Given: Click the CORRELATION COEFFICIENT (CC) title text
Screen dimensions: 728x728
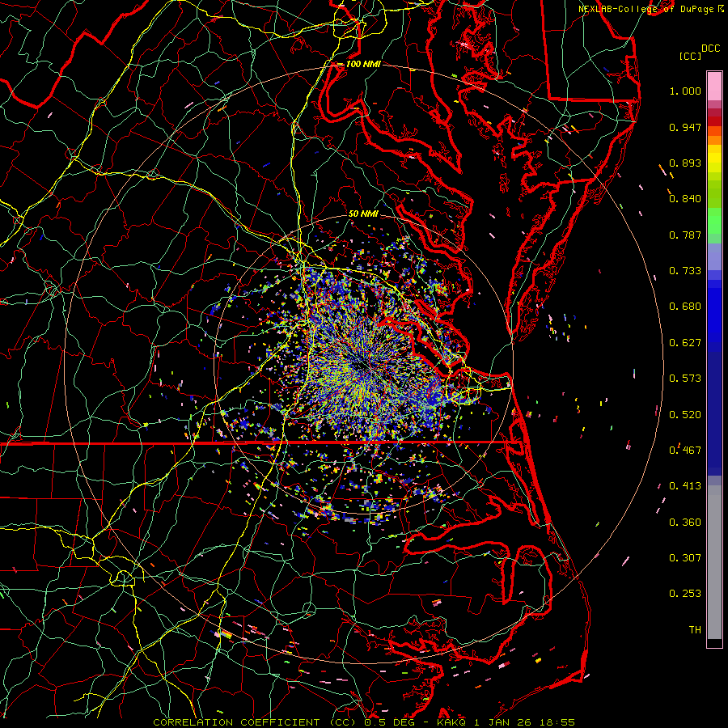Looking at the screenshot, I should point(254,722).
